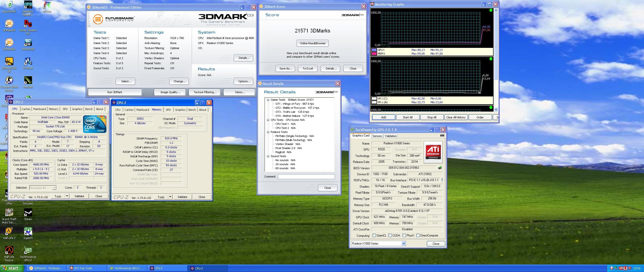This screenshot has width=644, height=272.
Task: Click the Windows start button
Action: [x=12, y=268]
